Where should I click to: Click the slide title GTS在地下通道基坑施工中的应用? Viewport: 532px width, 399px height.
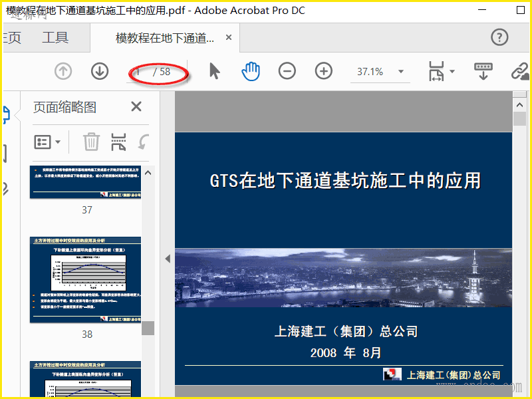[345, 180]
